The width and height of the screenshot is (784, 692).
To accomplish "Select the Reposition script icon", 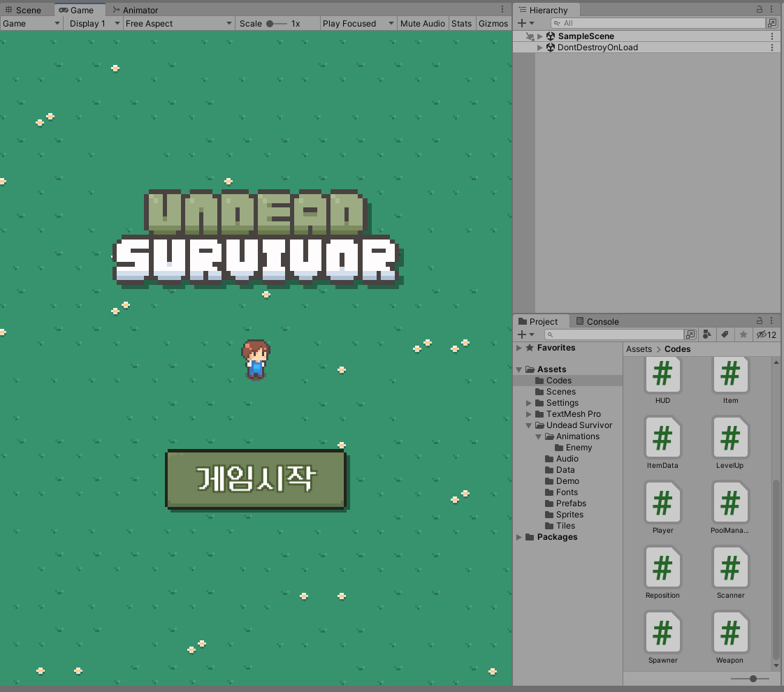I will (662, 567).
